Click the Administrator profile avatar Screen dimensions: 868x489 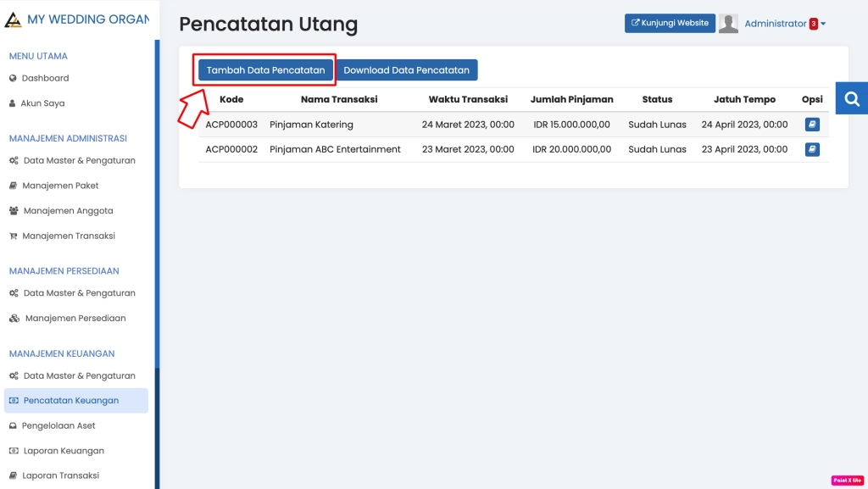(728, 23)
